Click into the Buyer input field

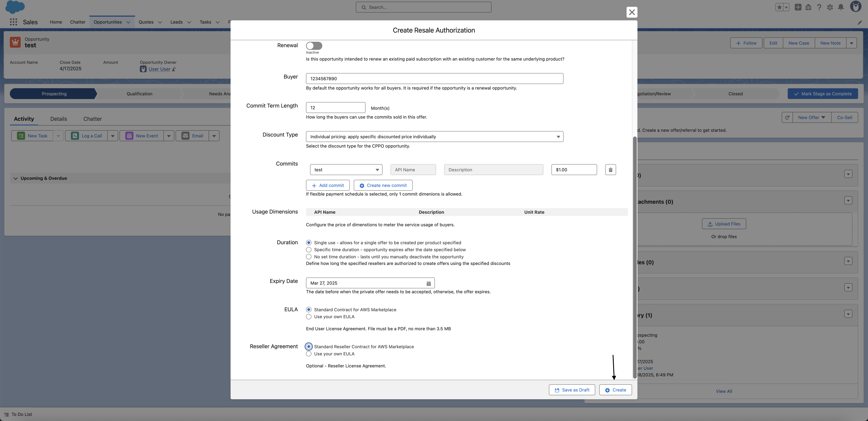pyautogui.click(x=434, y=79)
